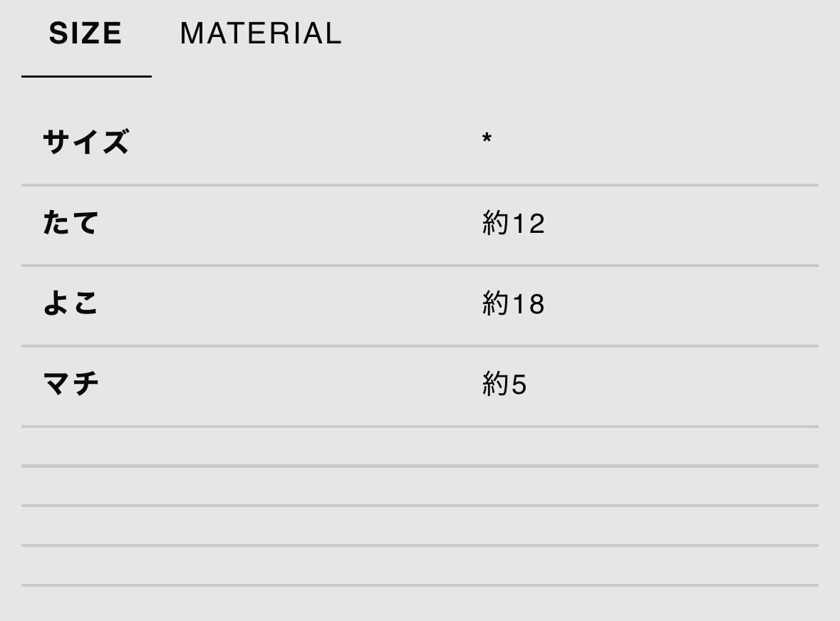Click the third empty row below マチ

tap(420, 526)
